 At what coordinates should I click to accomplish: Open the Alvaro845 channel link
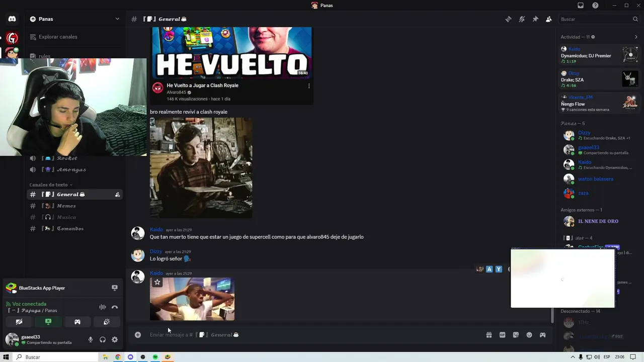coord(176,93)
